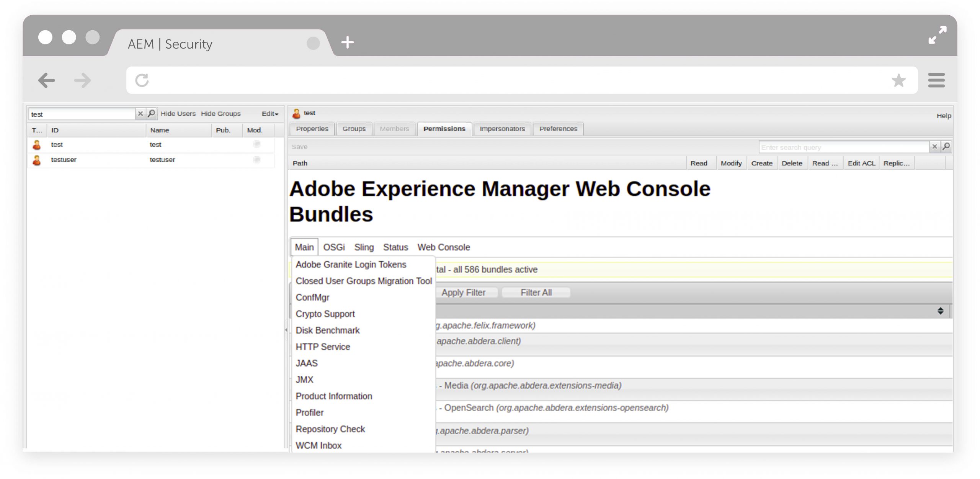Select JAAS in the Main menu
The image size is (980, 479).
pos(307,363)
